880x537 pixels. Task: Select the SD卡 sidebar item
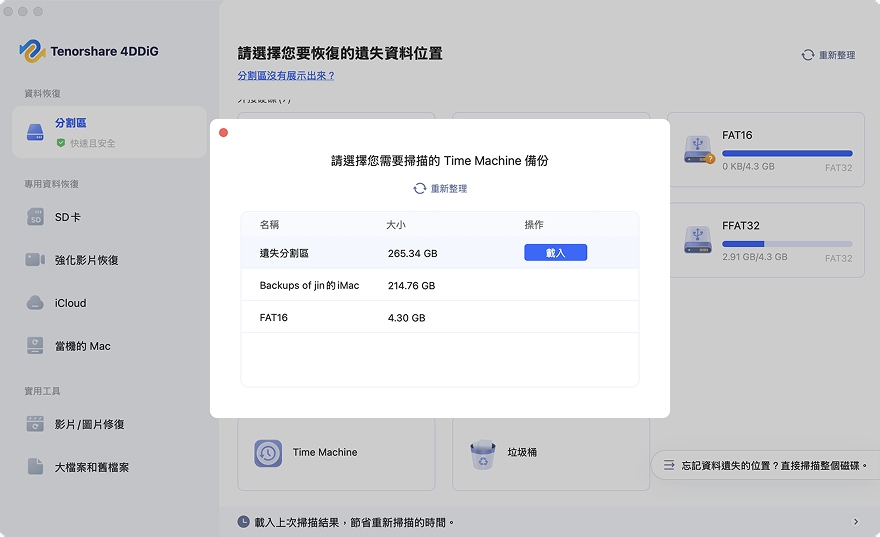[68, 217]
